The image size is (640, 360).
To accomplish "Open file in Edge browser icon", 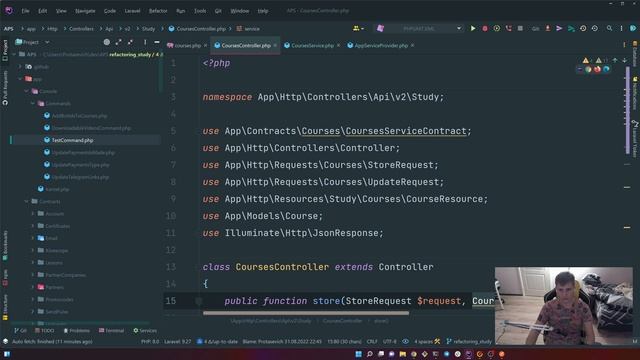I will point(606,69).
